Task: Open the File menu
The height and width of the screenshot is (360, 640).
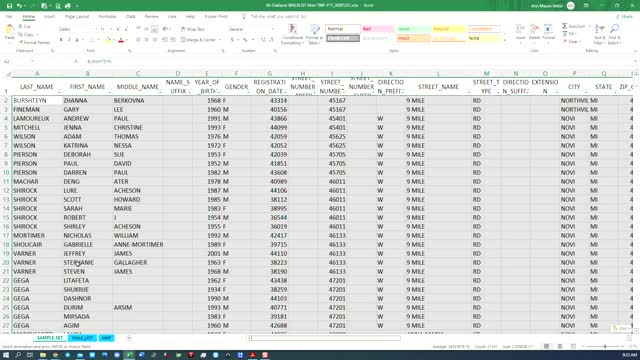Action: pos(9,17)
